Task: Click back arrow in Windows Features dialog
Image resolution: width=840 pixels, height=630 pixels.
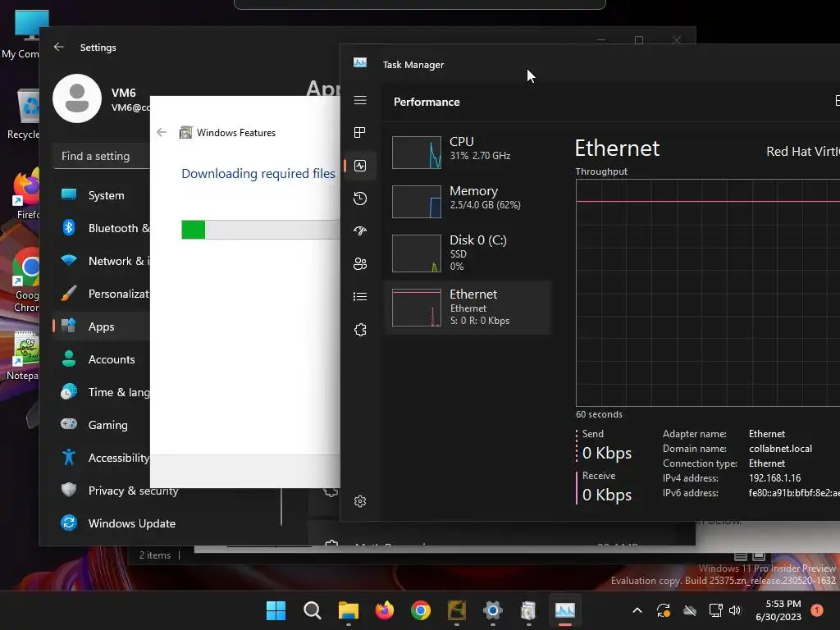Action: click(162, 132)
